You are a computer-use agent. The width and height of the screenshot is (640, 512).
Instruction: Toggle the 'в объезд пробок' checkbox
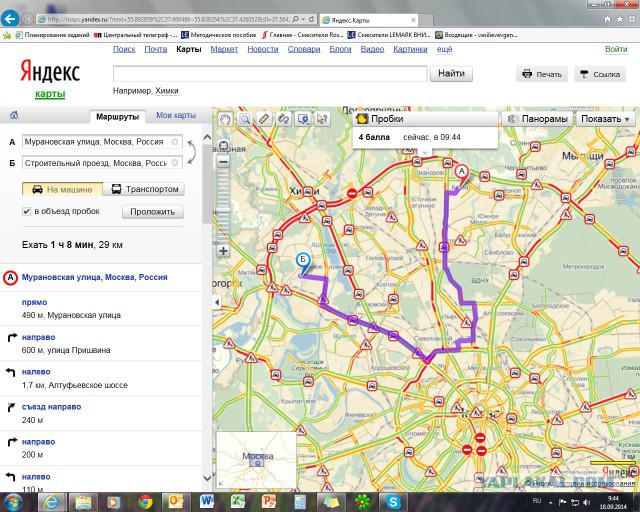[x=27, y=211]
